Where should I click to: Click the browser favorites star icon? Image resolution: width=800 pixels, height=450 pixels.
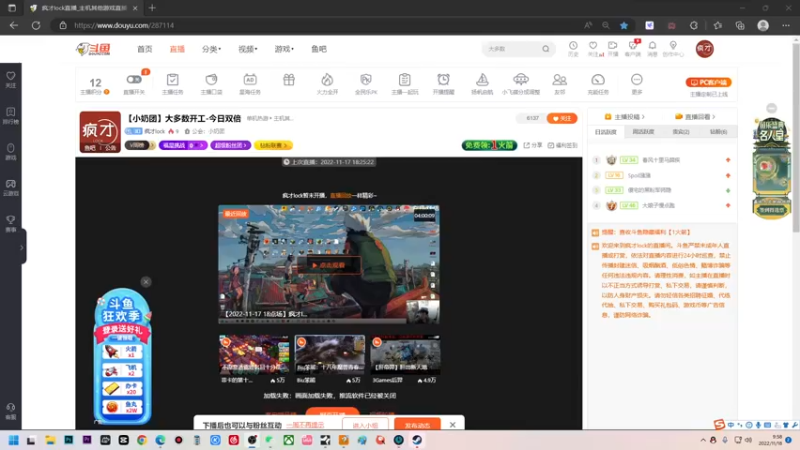pyautogui.click(x=624, y=26)
